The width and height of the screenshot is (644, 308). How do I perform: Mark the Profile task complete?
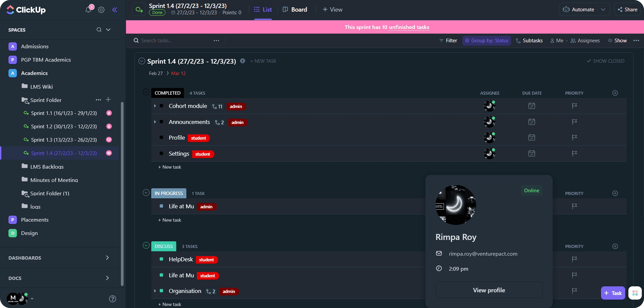tap(161, 138)
